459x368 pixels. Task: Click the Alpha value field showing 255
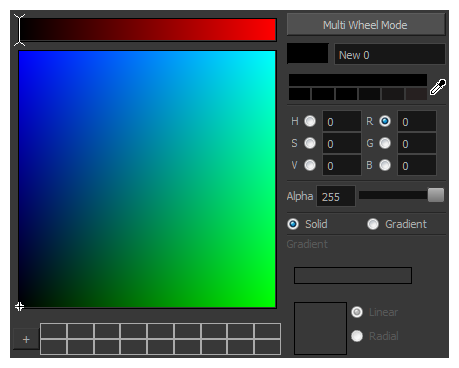pyautogui.click(x=336, y=196)
